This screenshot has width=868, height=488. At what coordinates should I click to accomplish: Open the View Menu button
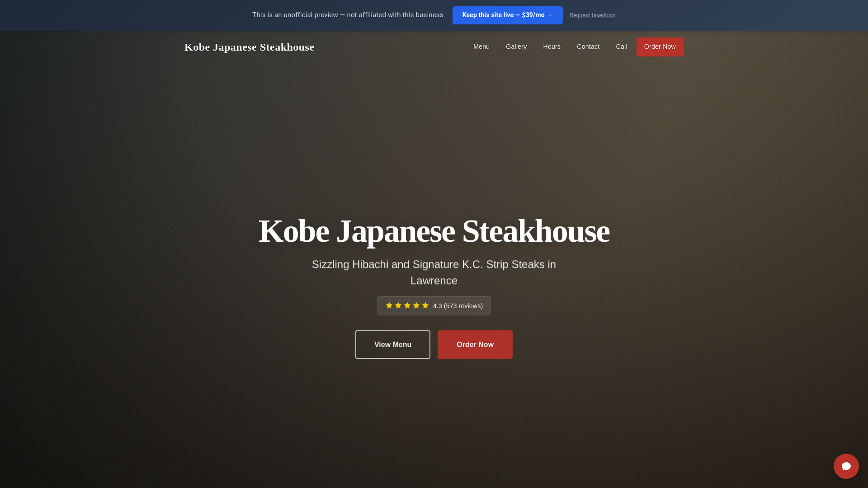[393, 344]
